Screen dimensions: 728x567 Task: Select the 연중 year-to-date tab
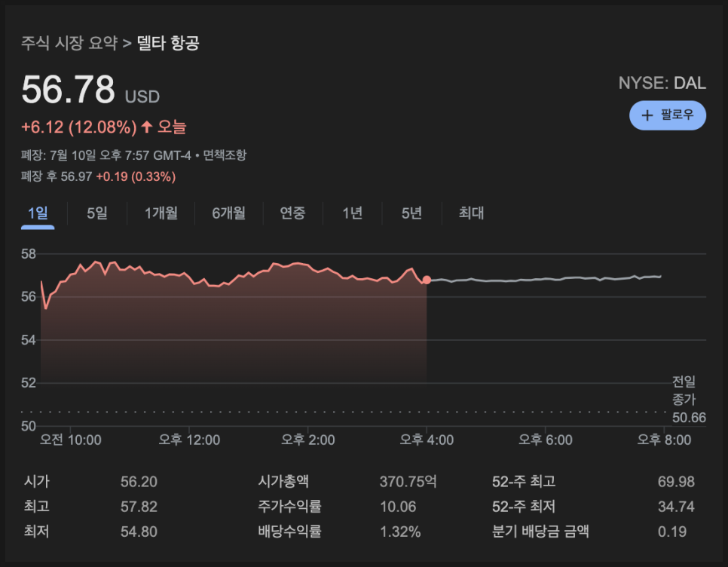(x=292, y=213)
